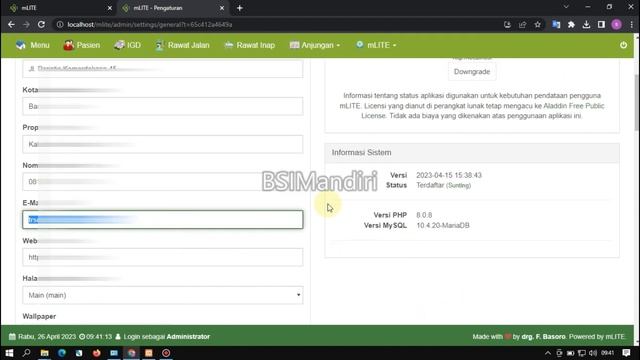Screen dimensions: 640x360
Task: Click the taskbar clock 09:41
Action: point(607,353)
